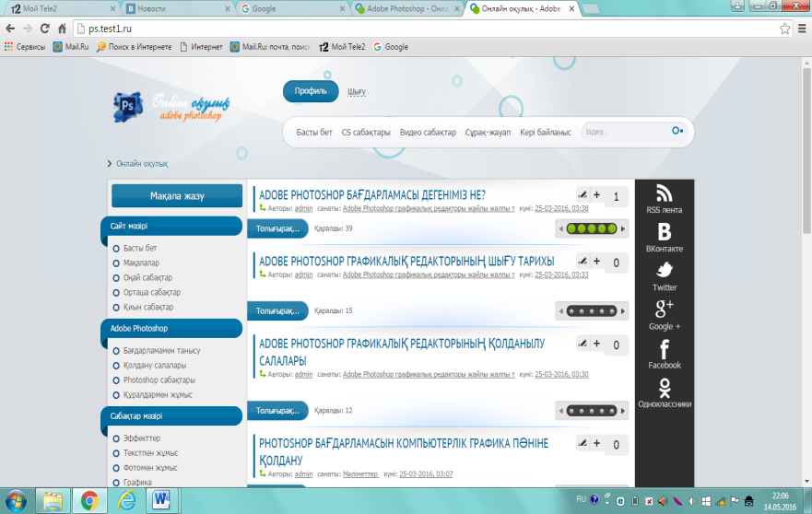Open the RSS лента feed icon

click(664, 193)
